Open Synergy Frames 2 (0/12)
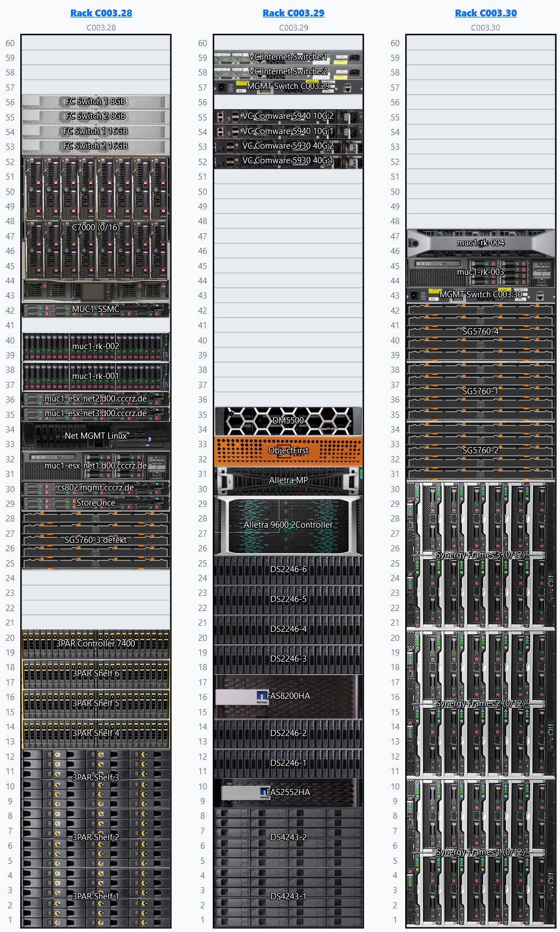Screen dimensions: 560x932 [481, 704]
